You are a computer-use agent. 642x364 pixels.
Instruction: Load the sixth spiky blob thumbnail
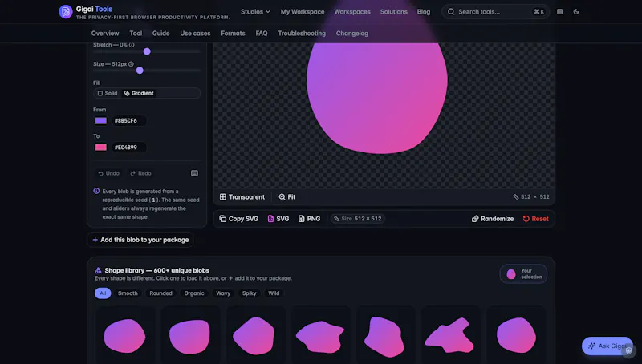[x=450, y=335]
